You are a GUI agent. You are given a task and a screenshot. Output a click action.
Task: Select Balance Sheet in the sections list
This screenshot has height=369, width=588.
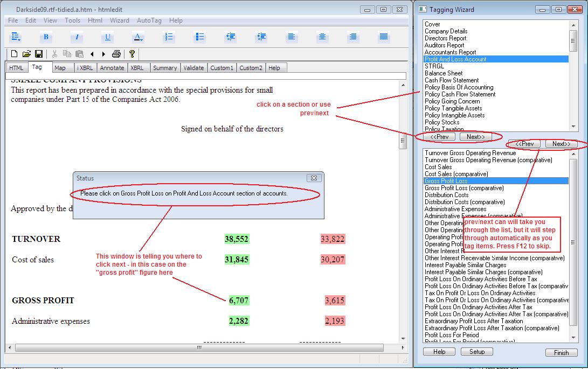pyautogui.click(x=444, y=73)
